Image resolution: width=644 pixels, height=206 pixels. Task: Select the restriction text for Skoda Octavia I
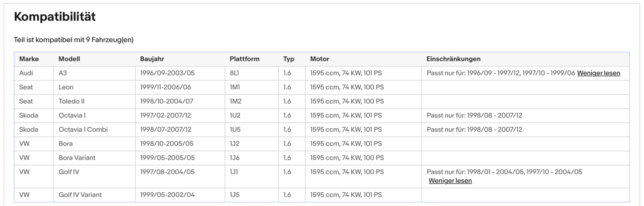[474, 115]
